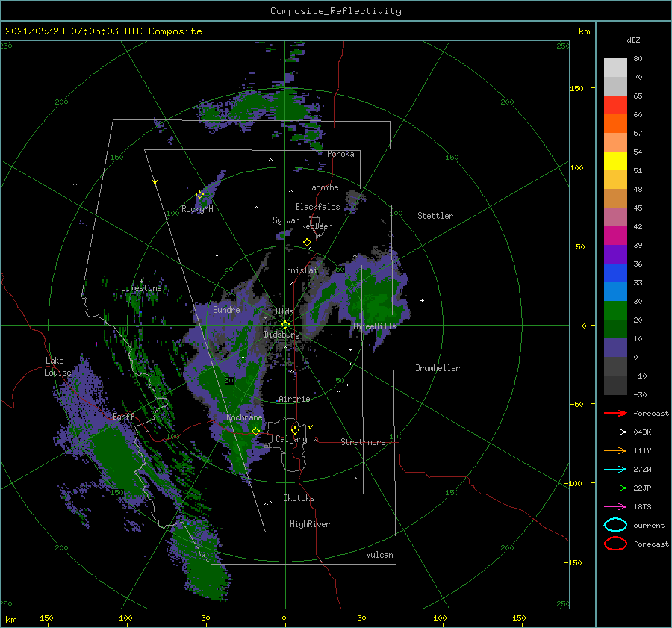The image size is (672, 628).
Task: Click the HighRiver town label
Action: [310, 524]
